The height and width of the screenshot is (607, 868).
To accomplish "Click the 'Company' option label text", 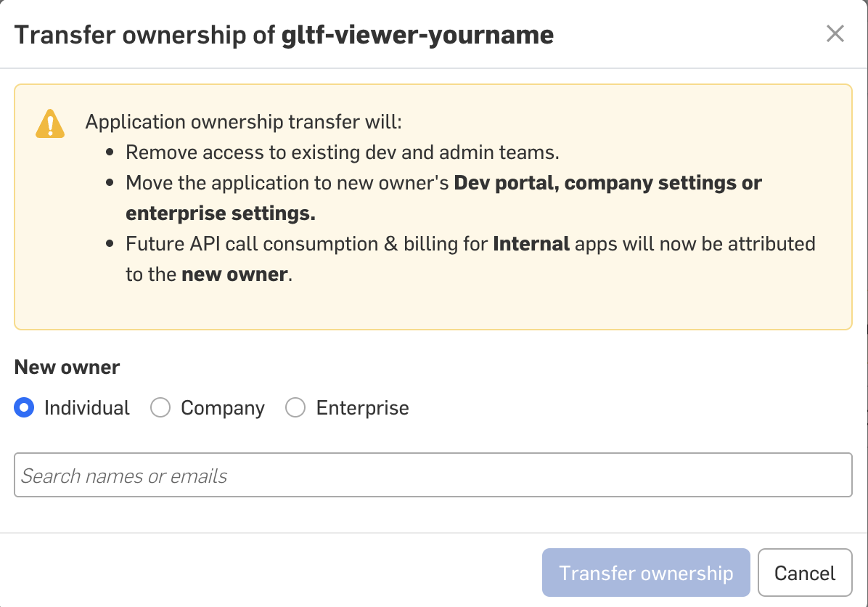I will [x=223, y=408].
